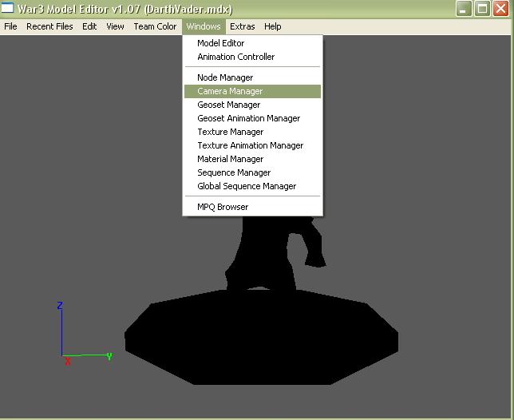
Task: Open Geoset Animation Manager
Action: (252, 118)
